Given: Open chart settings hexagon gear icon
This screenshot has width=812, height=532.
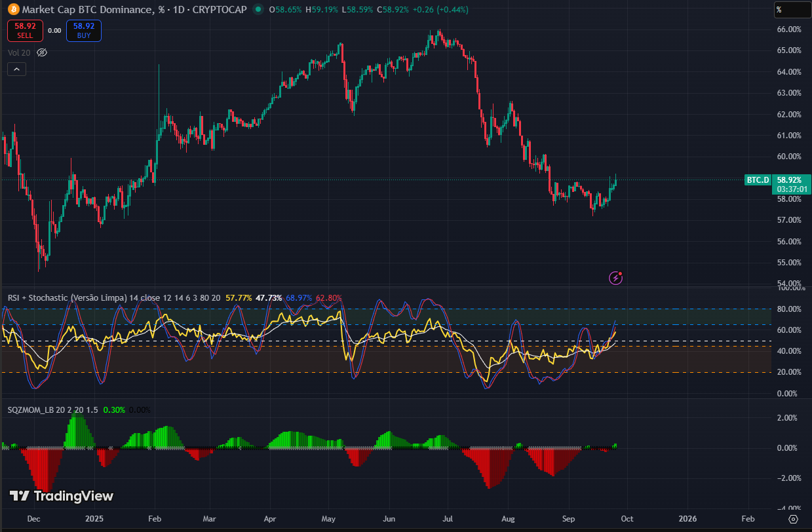Looking at the screenshot, I should 793,518.
